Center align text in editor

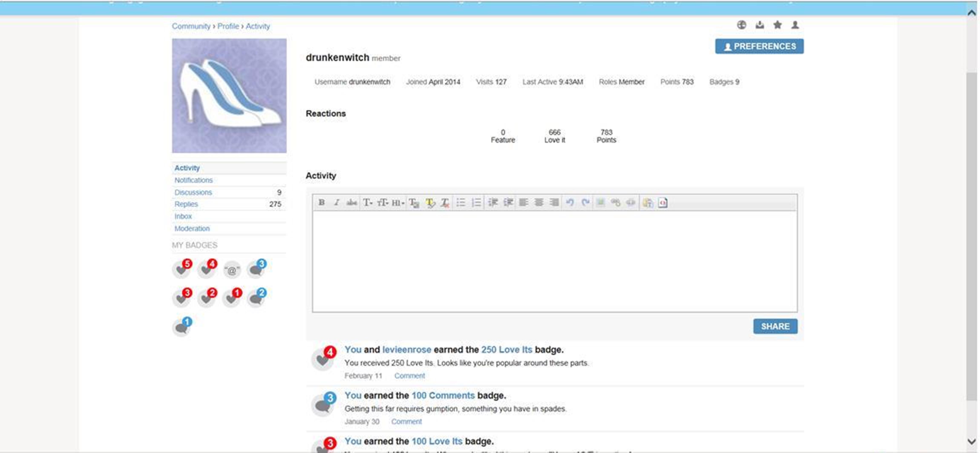539,203
